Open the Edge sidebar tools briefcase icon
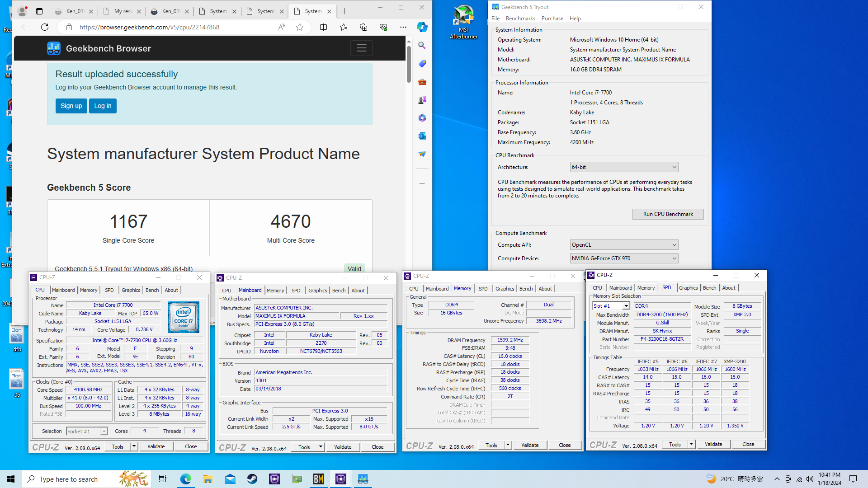Image resolution: width=868 pixels, height=488 pixels. pos(422,82)
